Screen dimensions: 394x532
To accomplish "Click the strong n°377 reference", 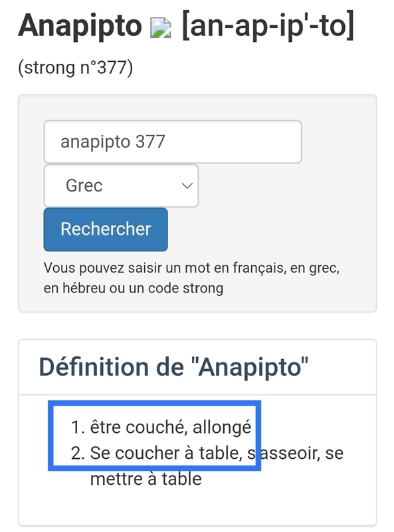I will [x=75, y=68].
